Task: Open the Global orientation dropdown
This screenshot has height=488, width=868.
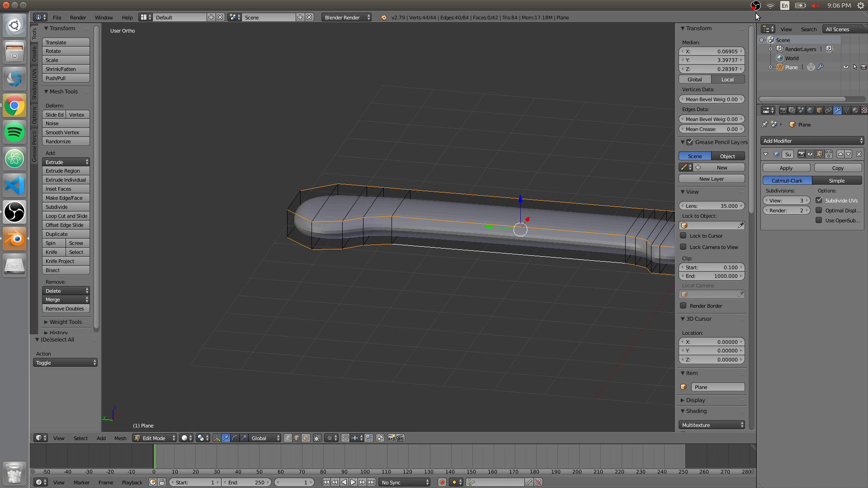Action: click(265, 438)
